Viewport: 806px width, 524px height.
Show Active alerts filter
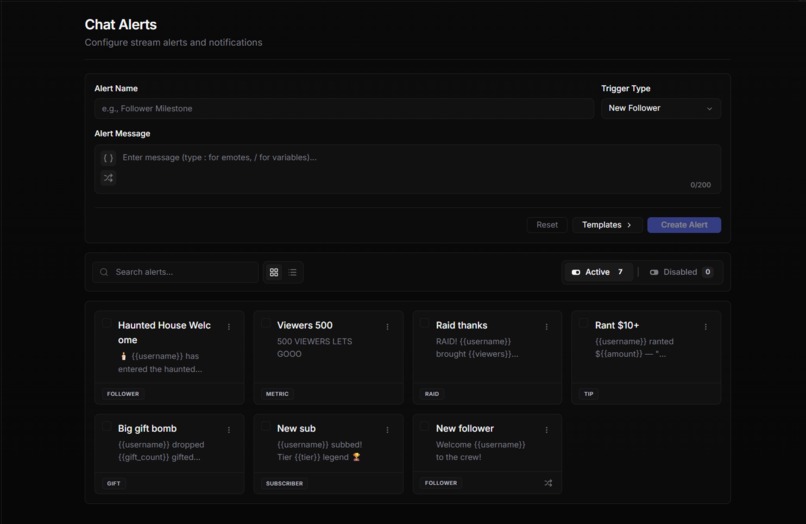pyautogui.click(x=598, y=272)
